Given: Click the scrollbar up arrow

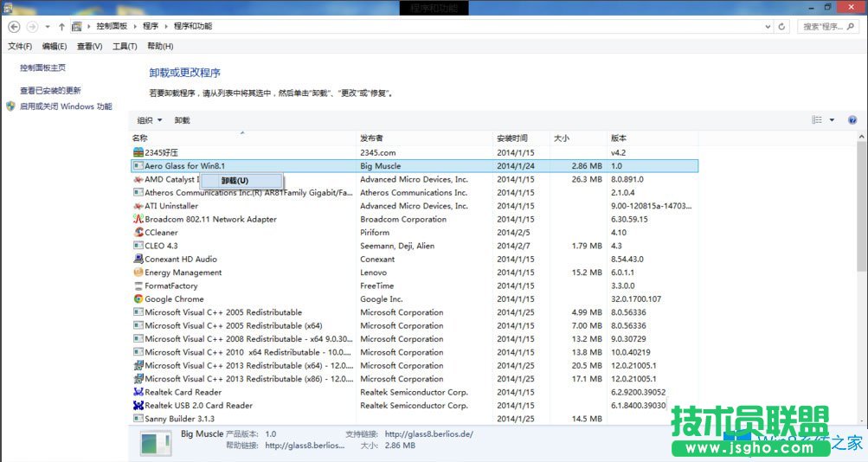Looking at the screenshot, I should 861,136.
